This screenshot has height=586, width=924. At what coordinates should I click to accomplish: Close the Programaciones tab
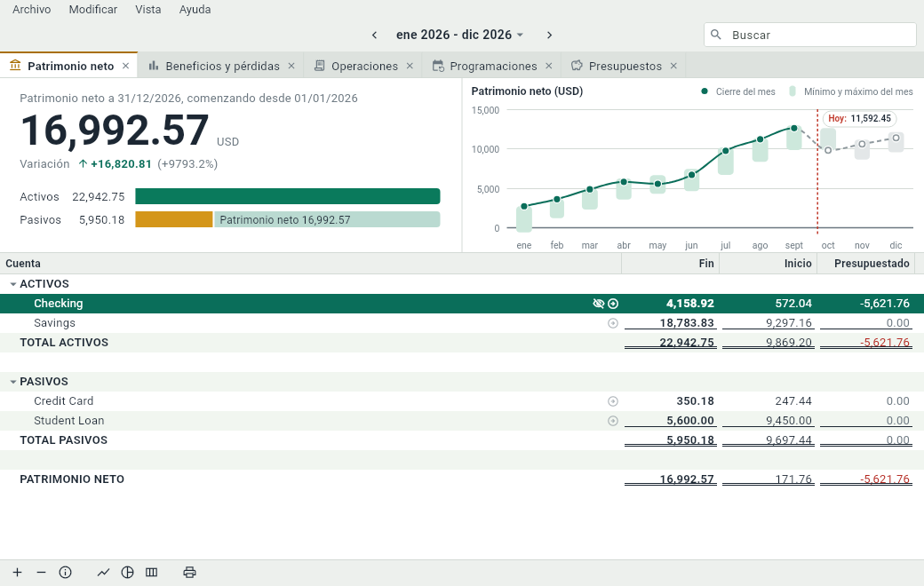click(549, 66)
